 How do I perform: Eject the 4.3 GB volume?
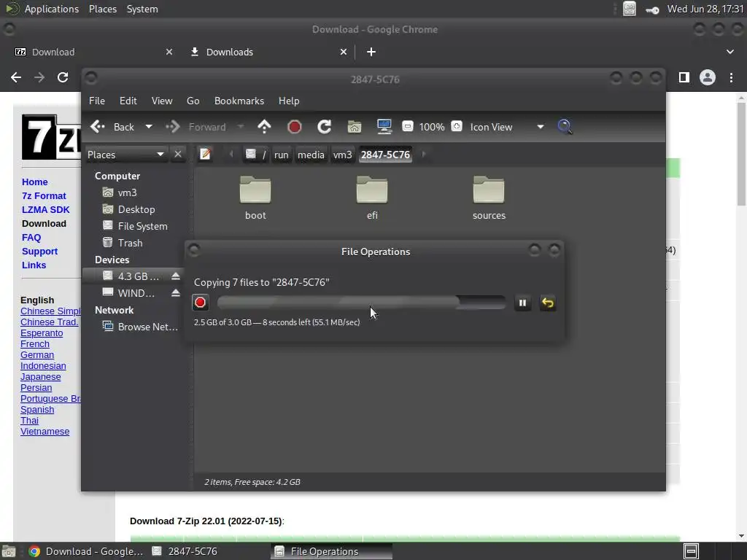(x=176, y=276)
